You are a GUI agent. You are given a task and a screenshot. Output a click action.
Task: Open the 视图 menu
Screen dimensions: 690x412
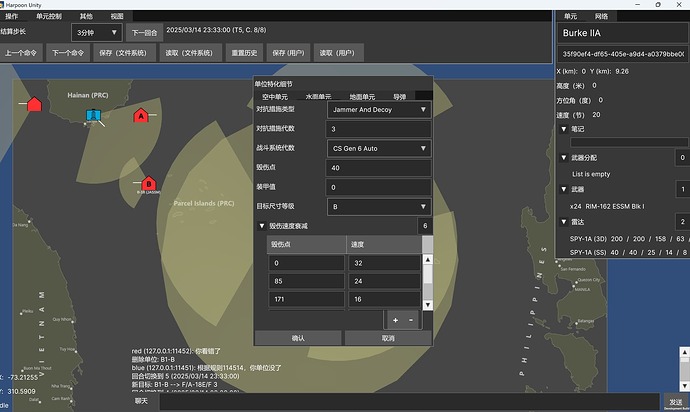click(117, 16)
